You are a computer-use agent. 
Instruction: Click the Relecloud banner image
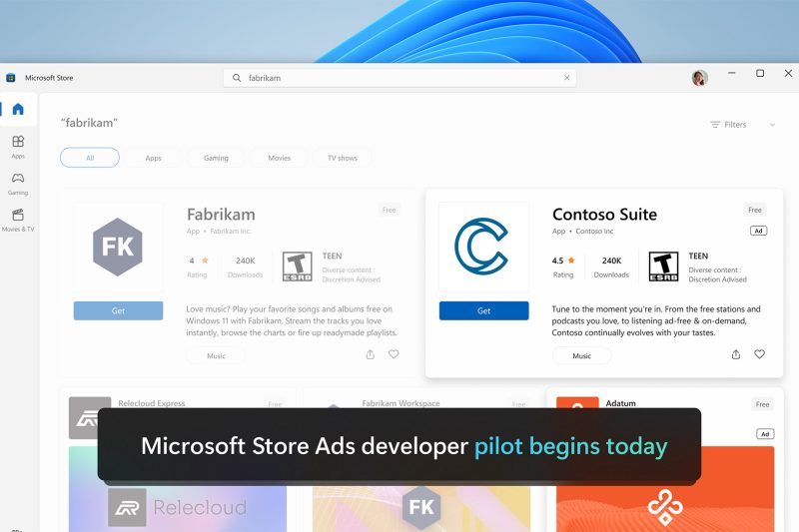pos(178,506)
